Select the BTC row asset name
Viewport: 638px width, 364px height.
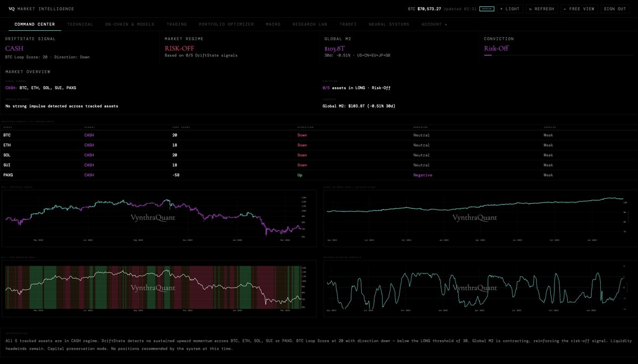coord(7,135)
